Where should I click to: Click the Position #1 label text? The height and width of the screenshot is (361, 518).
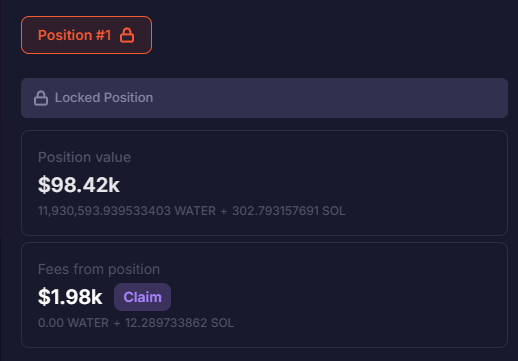pos(74,35)
